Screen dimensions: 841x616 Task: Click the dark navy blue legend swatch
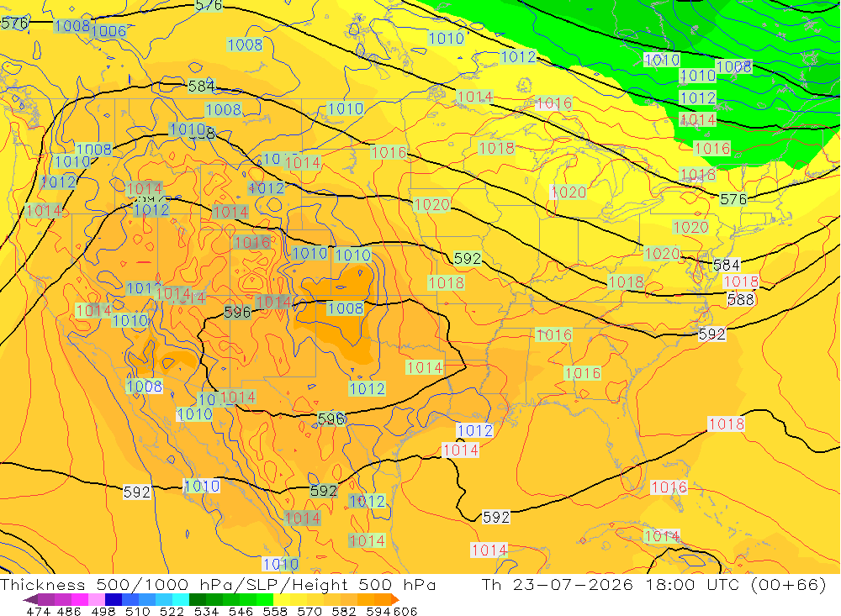[x=114, y=599]
